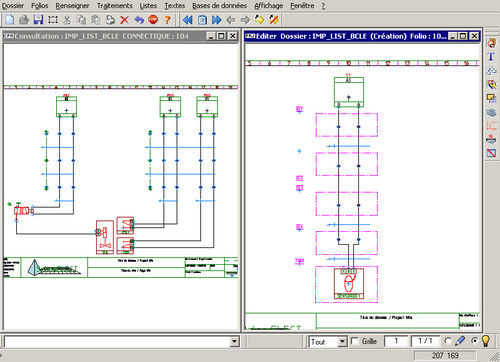
Task: Click the grey previous arrow icon
Action: coord(231,20)
